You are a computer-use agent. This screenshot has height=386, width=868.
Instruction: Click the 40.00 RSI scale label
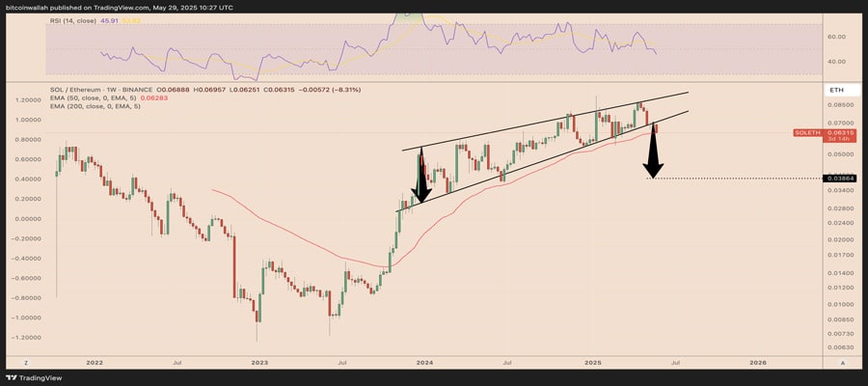coord(835,62)
